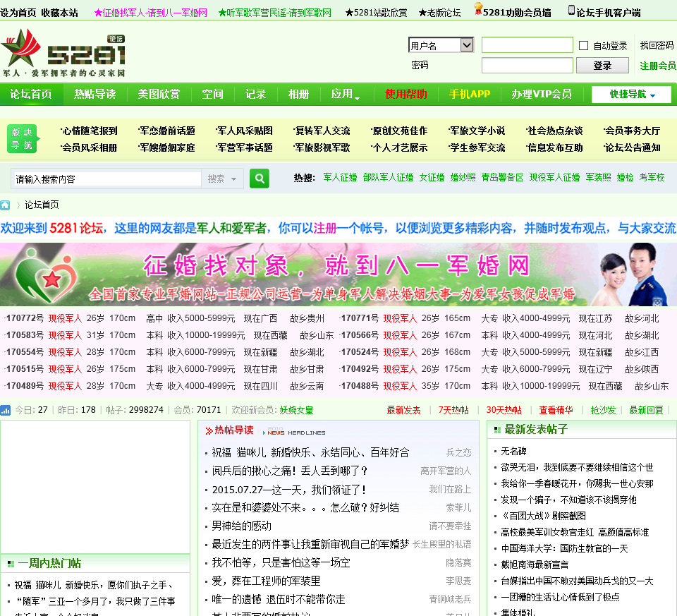Switch to 抢沙发 tab
Viewport: 677px width, 616px height.
point(603,410)
